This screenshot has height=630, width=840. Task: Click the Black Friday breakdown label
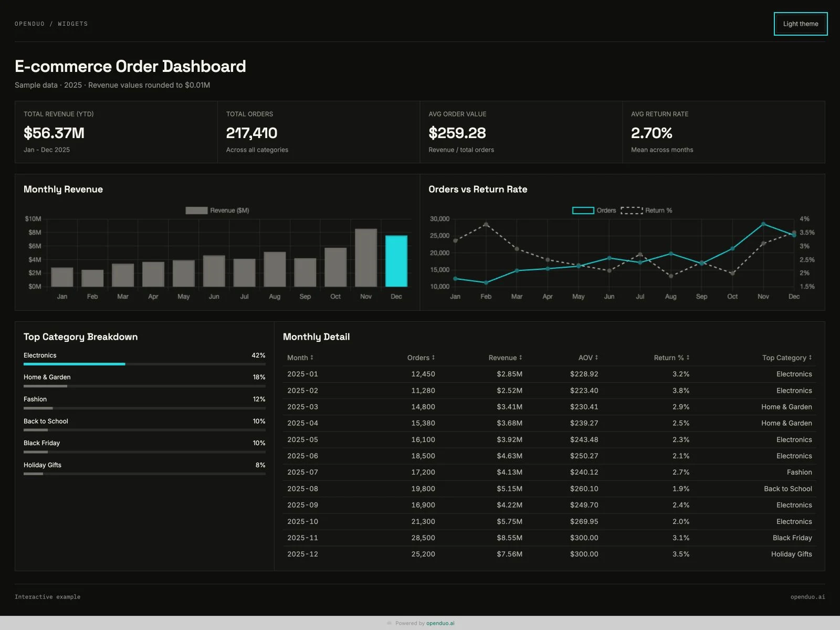(42, 443)
